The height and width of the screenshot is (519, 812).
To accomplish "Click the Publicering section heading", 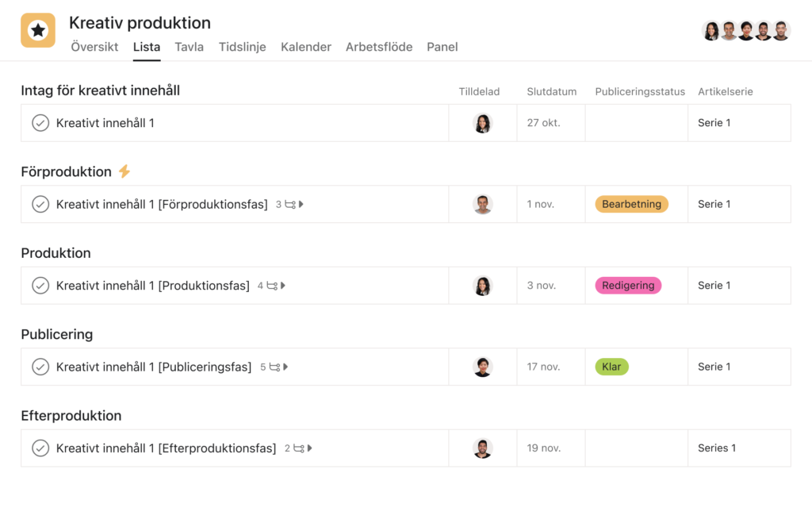I will tap(57, 334).
